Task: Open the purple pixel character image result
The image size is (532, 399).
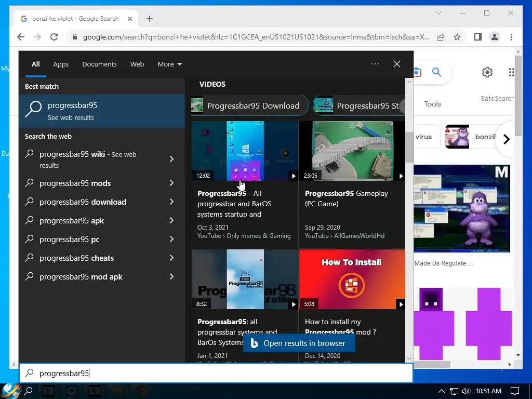Action: point(463,324)
